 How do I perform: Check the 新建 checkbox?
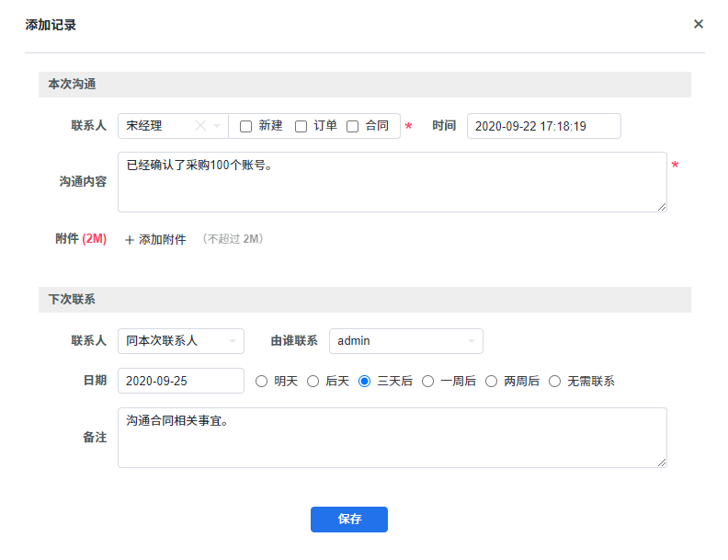pyautogui.click(x=246, y=127)
